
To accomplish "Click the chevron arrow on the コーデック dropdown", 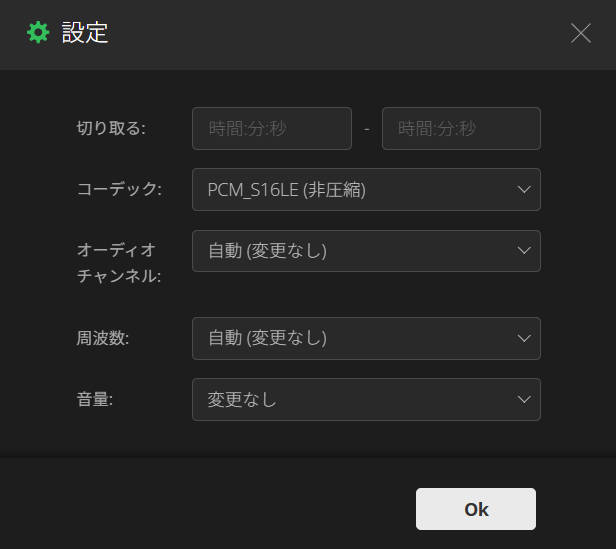I will 524,189.
